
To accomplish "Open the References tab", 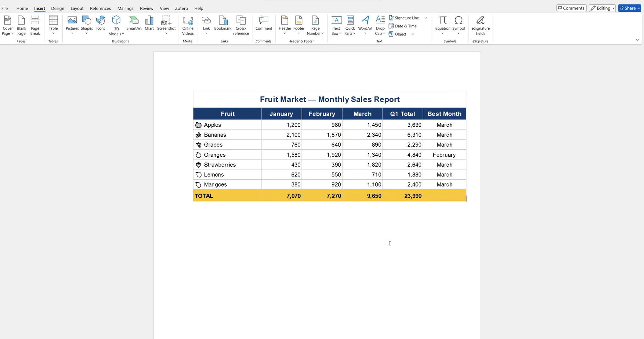I will tap(100, 8).
